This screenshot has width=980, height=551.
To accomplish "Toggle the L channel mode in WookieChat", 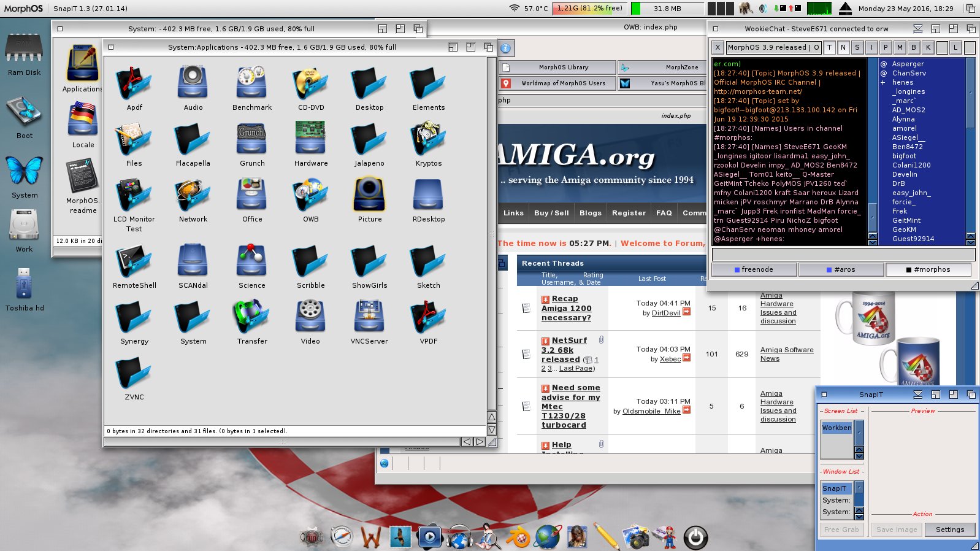I will click(955, 47).
